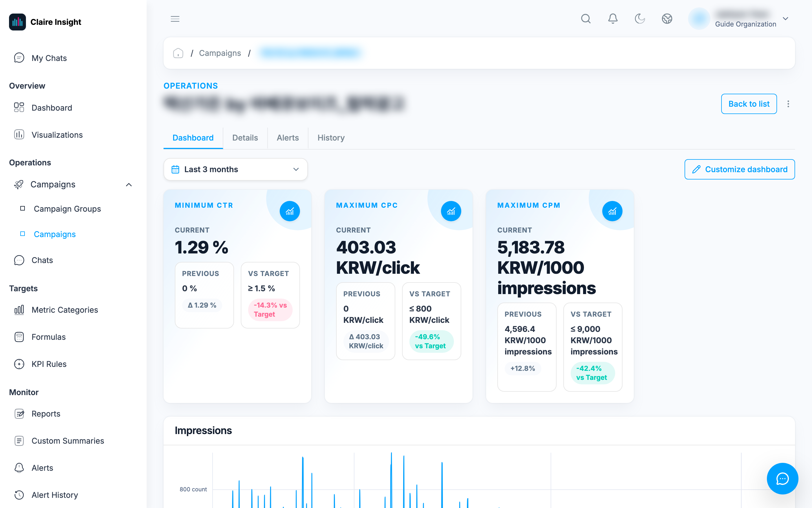Open the search magnifier icon
The width and height of the screenshot is (812, 508).
click(586, 19)
